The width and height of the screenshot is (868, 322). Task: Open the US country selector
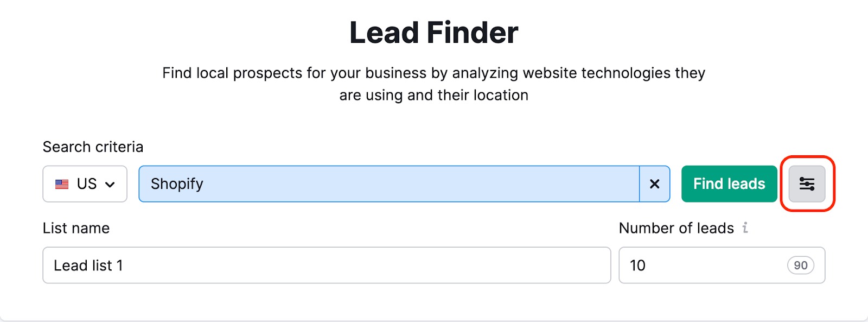(x=85, y=184)
